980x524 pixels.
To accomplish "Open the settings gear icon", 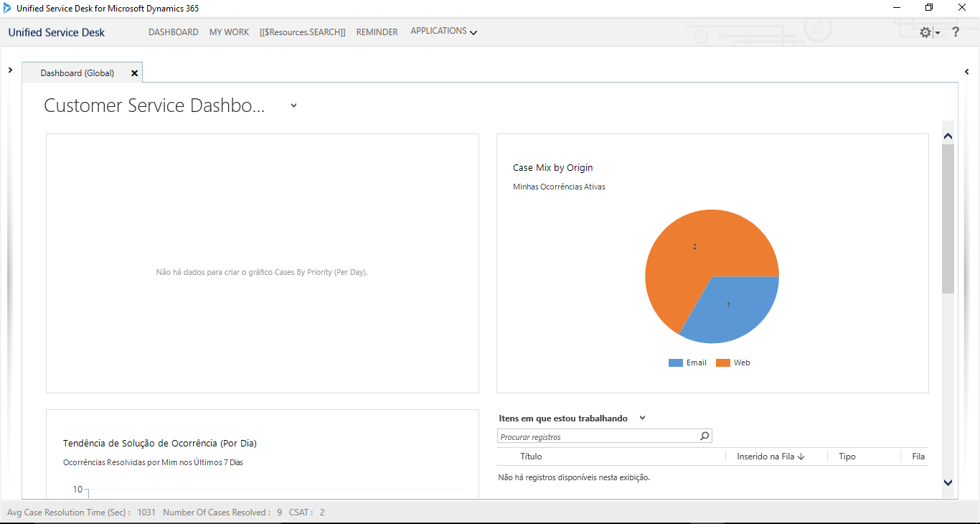I will [x=925, y=32].
